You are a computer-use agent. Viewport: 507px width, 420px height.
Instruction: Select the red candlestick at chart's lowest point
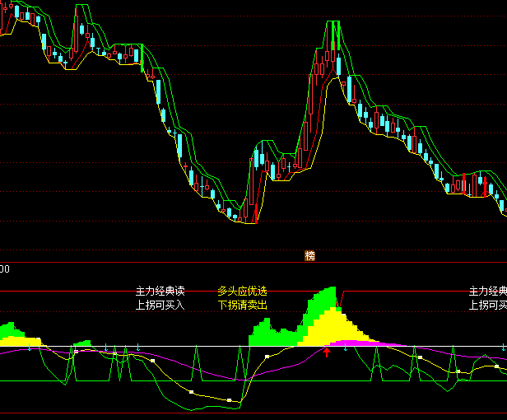coord(254,216)
